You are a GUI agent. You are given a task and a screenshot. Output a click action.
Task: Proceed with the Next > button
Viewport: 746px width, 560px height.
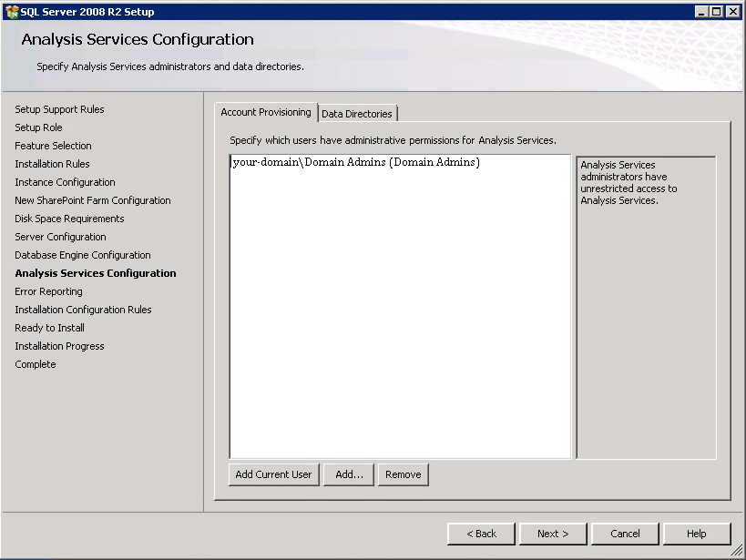553,534
